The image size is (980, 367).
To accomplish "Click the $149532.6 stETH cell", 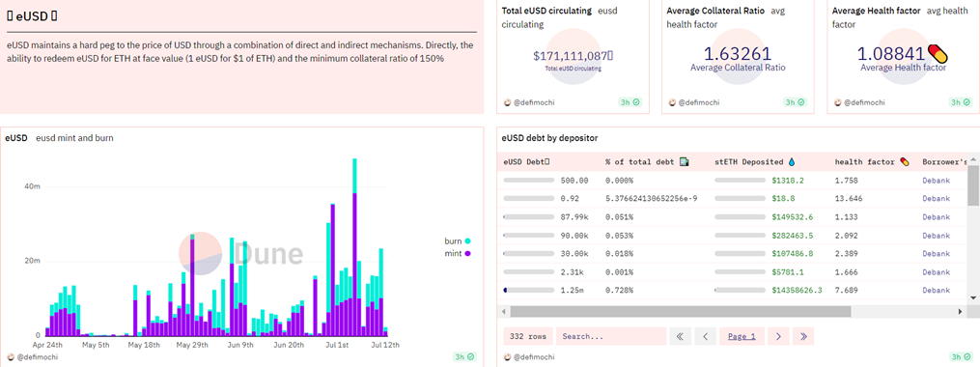I will click(792, 217).
